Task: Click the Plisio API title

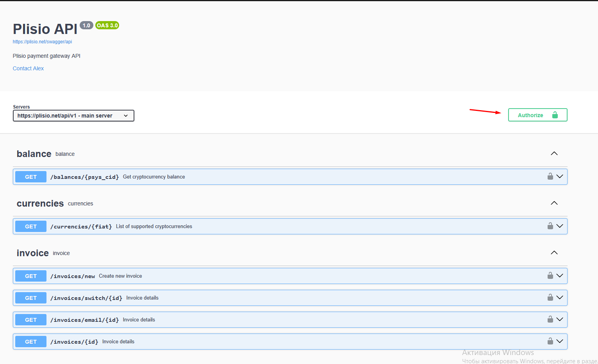Action: pyautogui.click(x=45, y=29)
